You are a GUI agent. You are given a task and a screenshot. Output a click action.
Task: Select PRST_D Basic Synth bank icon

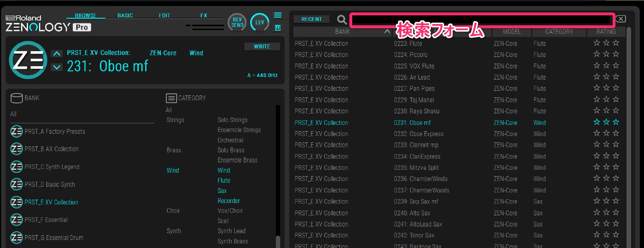click(16, 184)
